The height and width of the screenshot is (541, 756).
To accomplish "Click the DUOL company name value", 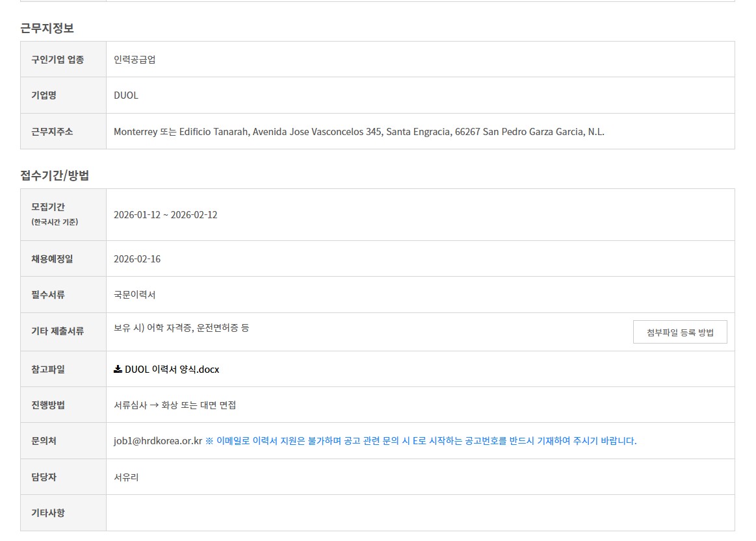I will point(126,95).
